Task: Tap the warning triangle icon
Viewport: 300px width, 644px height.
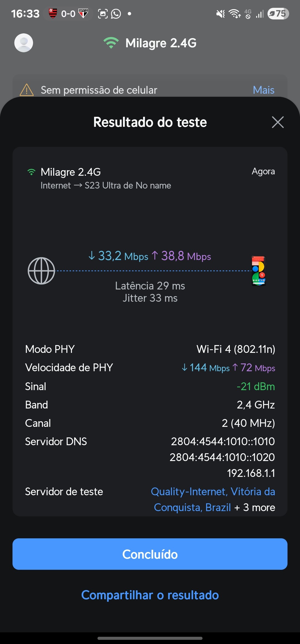Action: (x=27, y=90)
